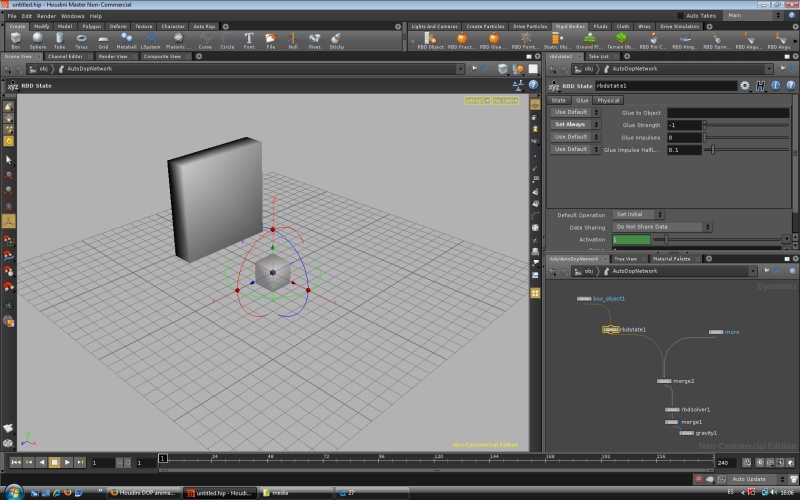Adjust the Glue Impulse Halflife slider
The width and height of the screenshot is (800, 500).
(x=746, y=149)
